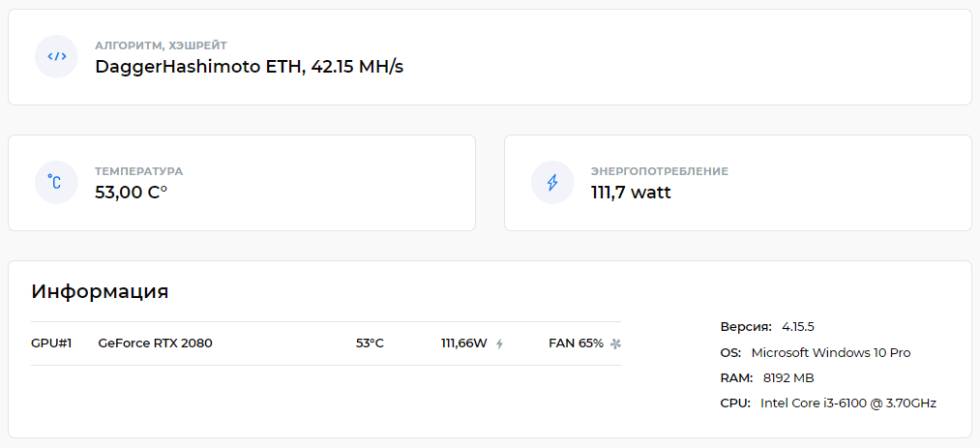
Task: Click the small lightning icon next to 111,66W
Action: tap(499, 343)
